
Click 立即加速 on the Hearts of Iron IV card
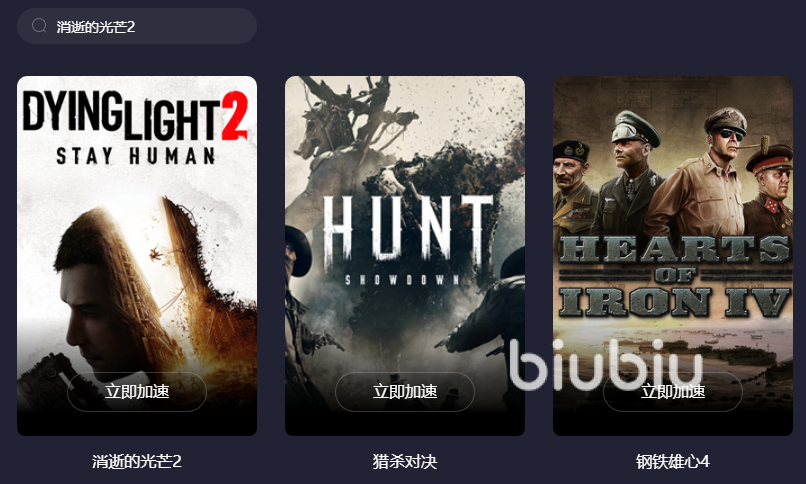pyautogui.click(x=673, y=392)
